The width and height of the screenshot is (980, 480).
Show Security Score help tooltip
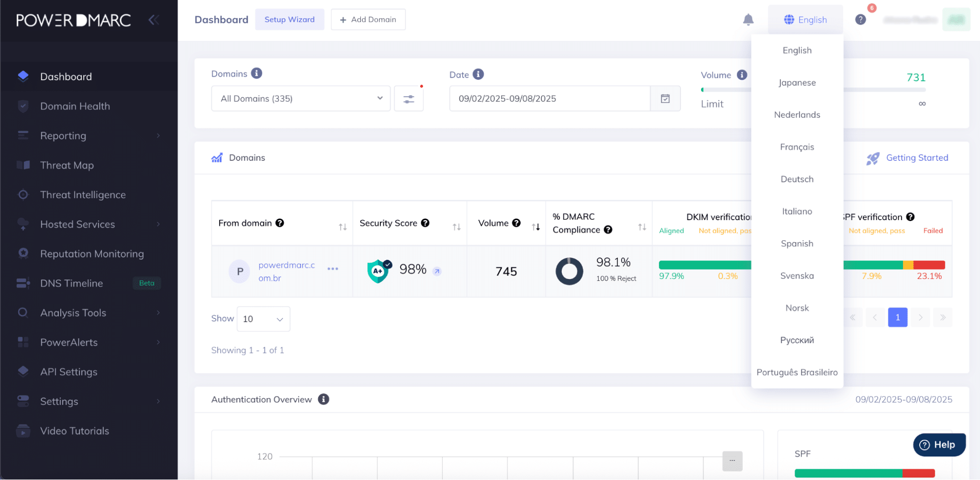point(425,223)
